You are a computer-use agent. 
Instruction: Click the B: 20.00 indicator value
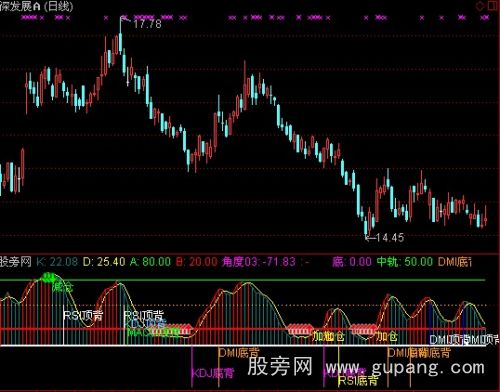pos(196,262)
